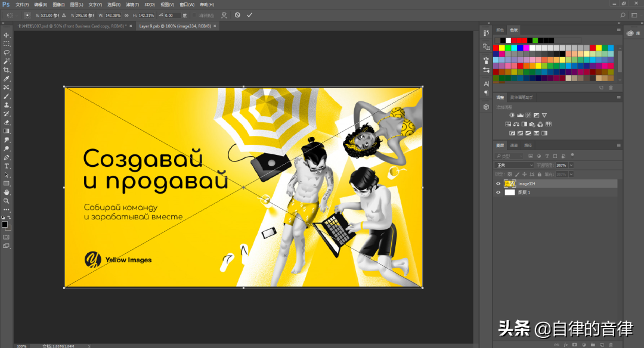The width and height of the screenshot is (644, 348).
Task: Select the Lasso tool
Action: 7,52
